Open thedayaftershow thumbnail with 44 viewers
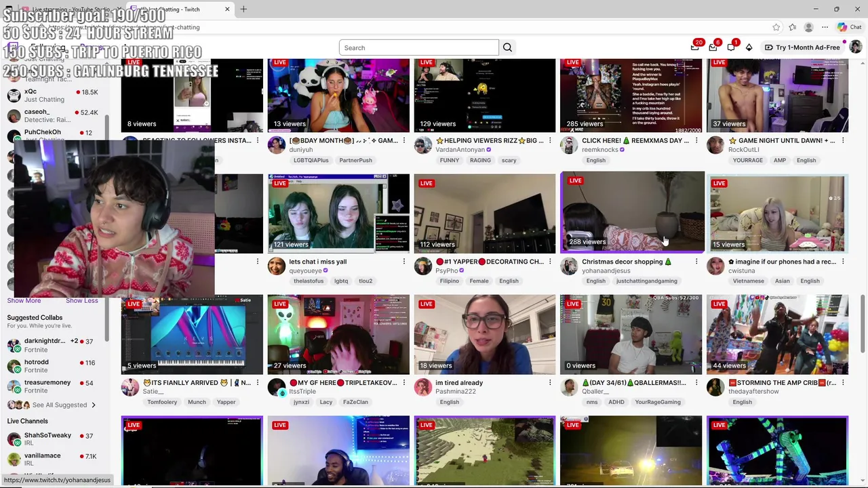This screenshot has width=868, height=488. click(x=777, y=334)
